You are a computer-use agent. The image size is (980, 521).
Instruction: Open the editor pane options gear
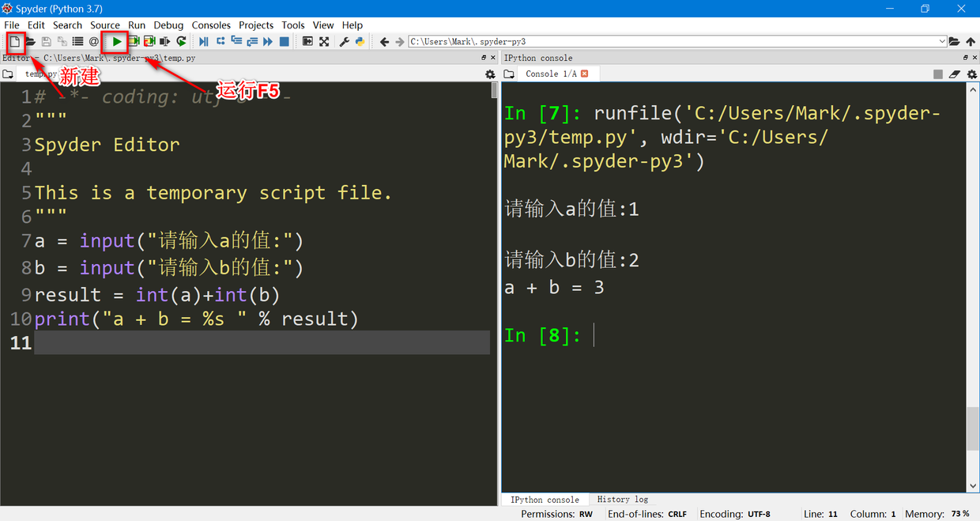[x=490, y=74]
